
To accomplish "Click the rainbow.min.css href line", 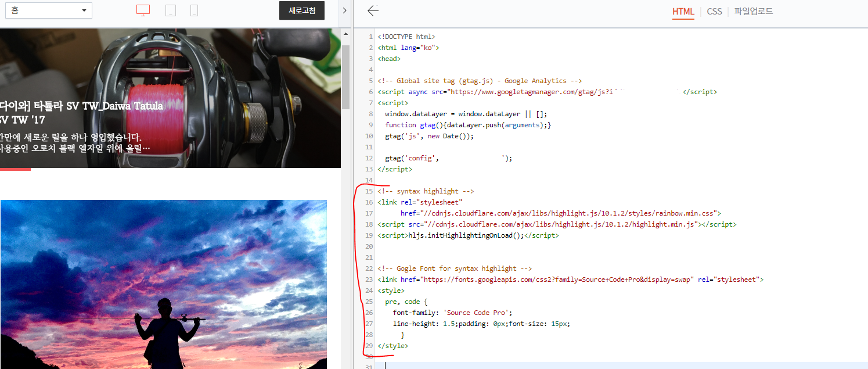I will [561, 213].
